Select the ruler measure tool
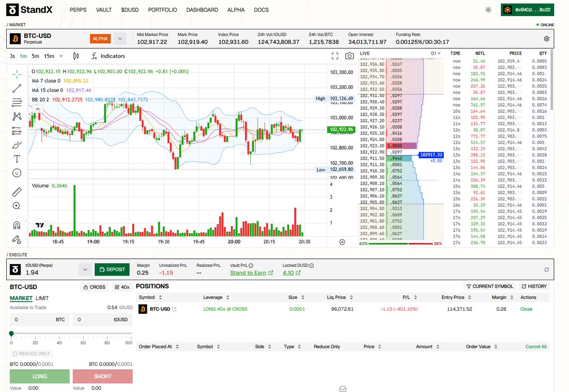Viewport: 569px width, 392px height. point(17,192)
